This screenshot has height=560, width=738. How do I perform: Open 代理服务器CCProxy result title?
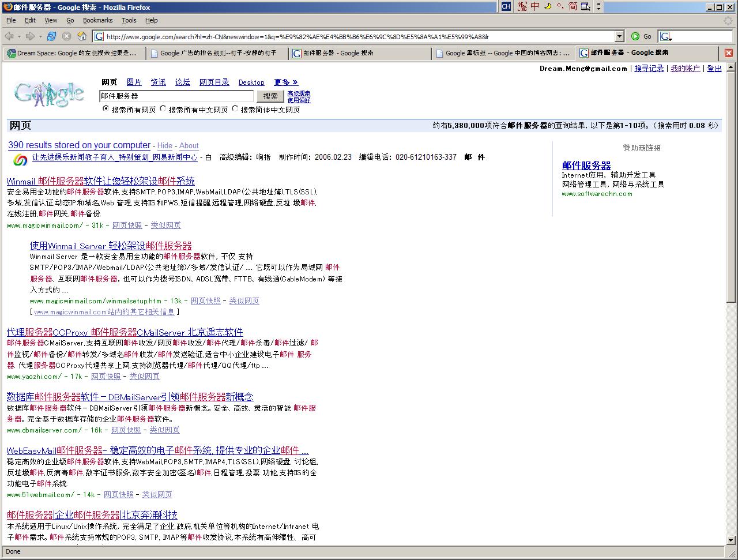click(x=125, y=332)
